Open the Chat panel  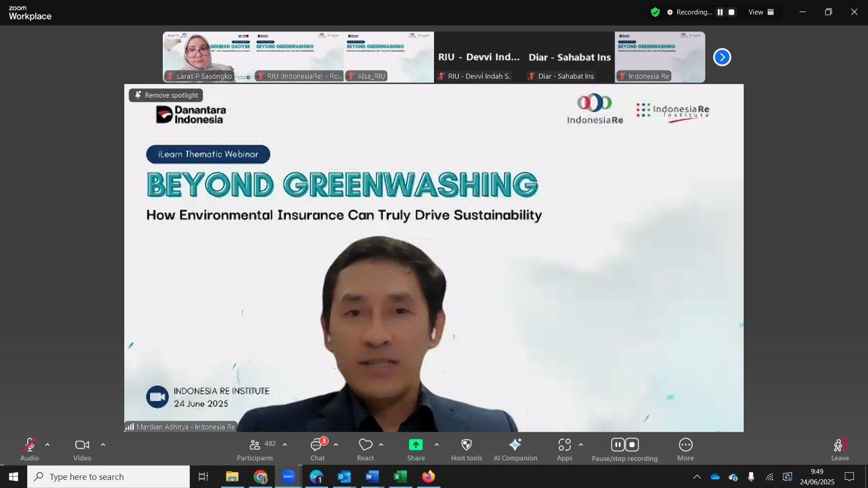317,450
